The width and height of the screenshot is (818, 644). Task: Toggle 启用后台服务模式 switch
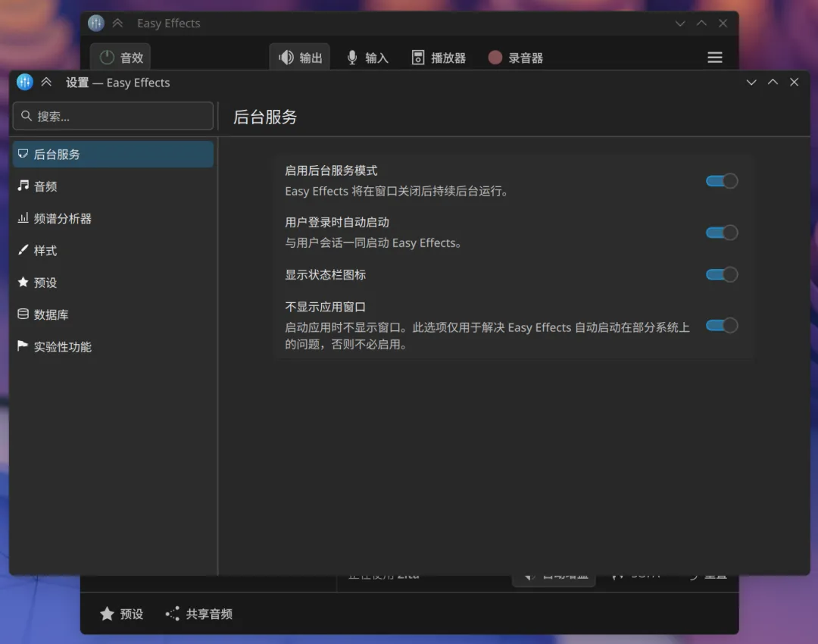722,181
